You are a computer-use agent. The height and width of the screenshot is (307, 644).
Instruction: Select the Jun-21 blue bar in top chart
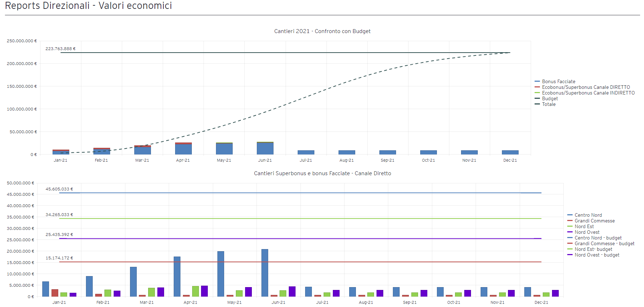(x=265, y=149)
